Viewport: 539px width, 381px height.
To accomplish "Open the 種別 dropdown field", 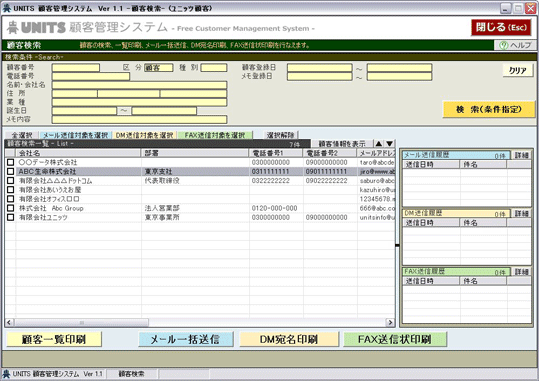I will point(214,68).
